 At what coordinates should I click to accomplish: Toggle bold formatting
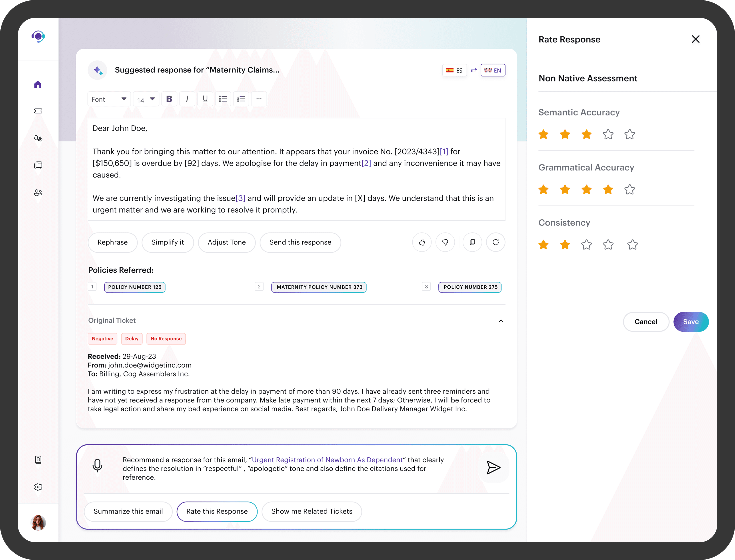click(169, 99)
